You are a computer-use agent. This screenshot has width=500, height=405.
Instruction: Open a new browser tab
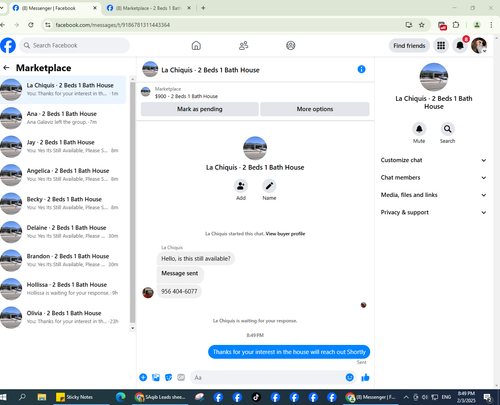(203, 8)
